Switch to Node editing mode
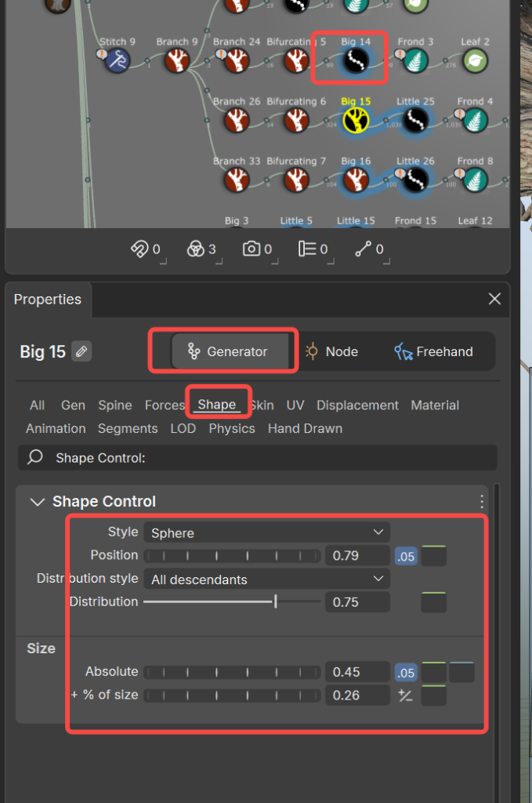532x803 pixels. [x=331, y=351]
